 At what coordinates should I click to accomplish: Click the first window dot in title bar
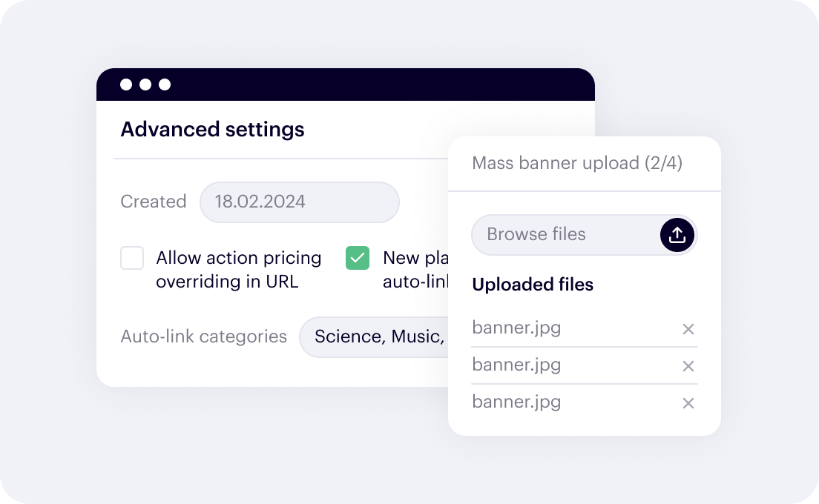[x=126, y=84]
